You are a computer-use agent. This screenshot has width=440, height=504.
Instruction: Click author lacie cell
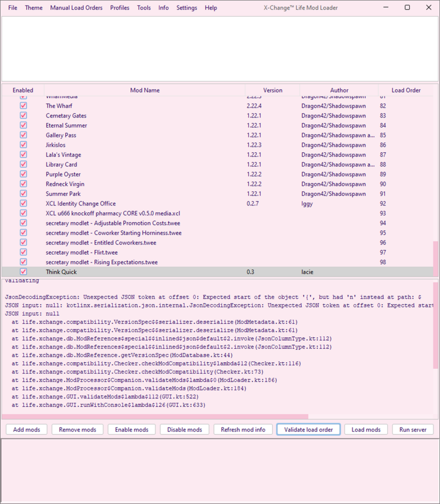click(307, 272)
